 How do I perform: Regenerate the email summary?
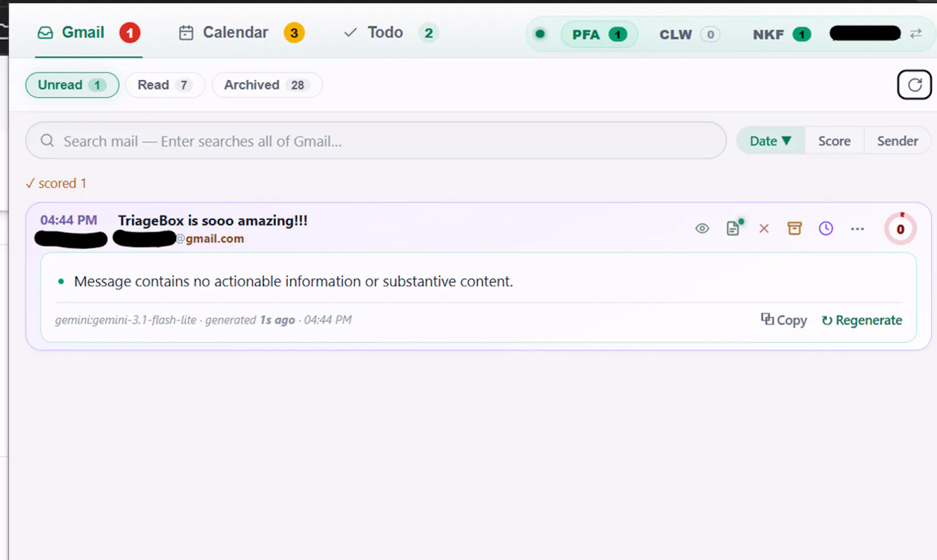tap(861, 320)
